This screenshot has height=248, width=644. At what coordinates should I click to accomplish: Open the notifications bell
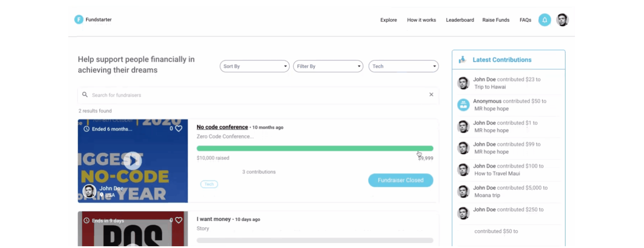[x=544, y=20]
